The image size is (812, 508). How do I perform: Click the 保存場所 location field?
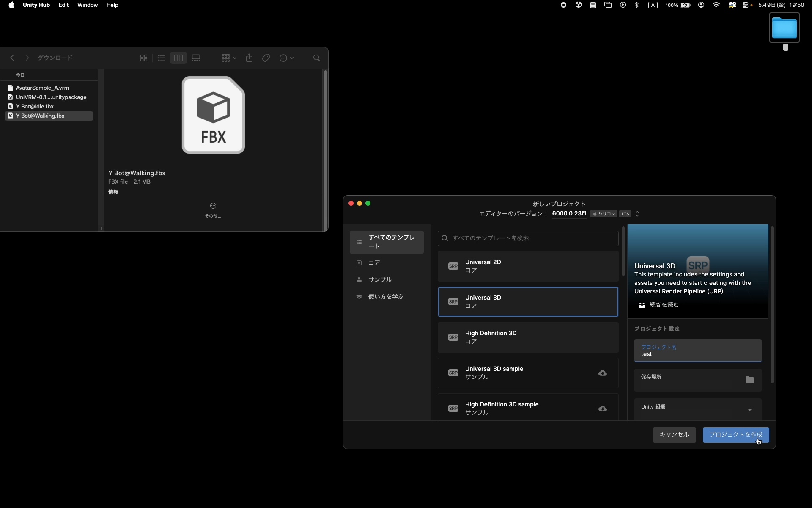(x=698, y=380)
